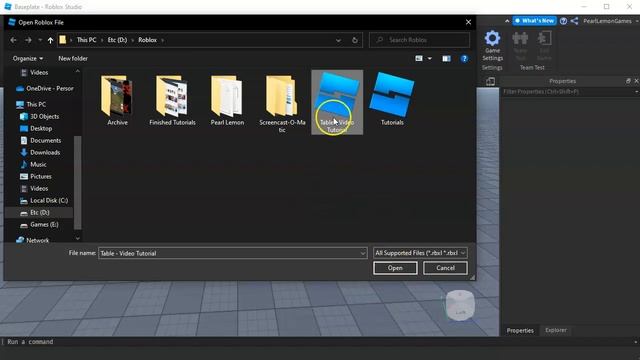The height and width of the screenshot is (360, 640).
Task: Select Etc (D:) in the address path
Action: pyautogui.click(x=117, y=40)
